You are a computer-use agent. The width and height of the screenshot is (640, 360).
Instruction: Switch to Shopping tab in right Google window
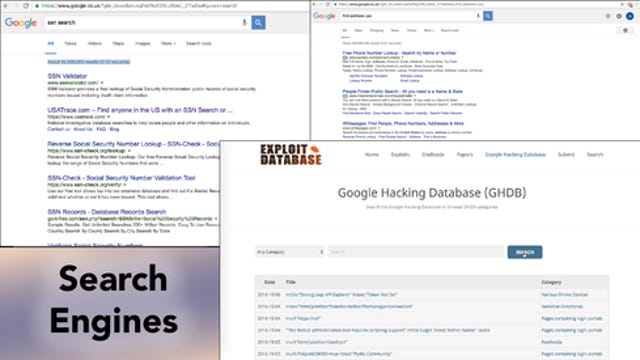coord(377,30)
